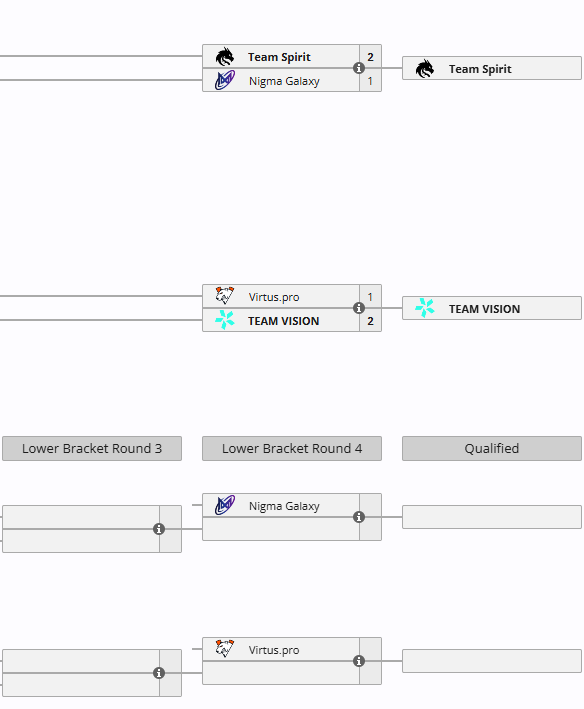Select Lower Bracket Round 3 header

(92, 449)
